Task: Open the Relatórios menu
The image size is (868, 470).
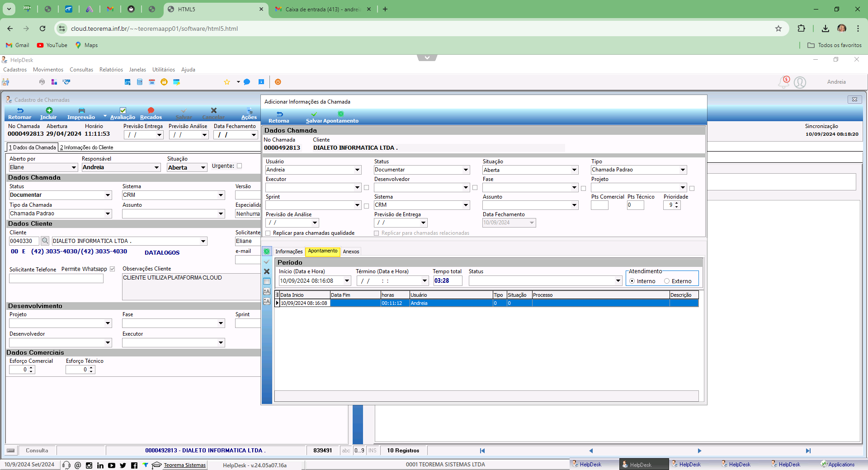Action: tap(111, 70)
